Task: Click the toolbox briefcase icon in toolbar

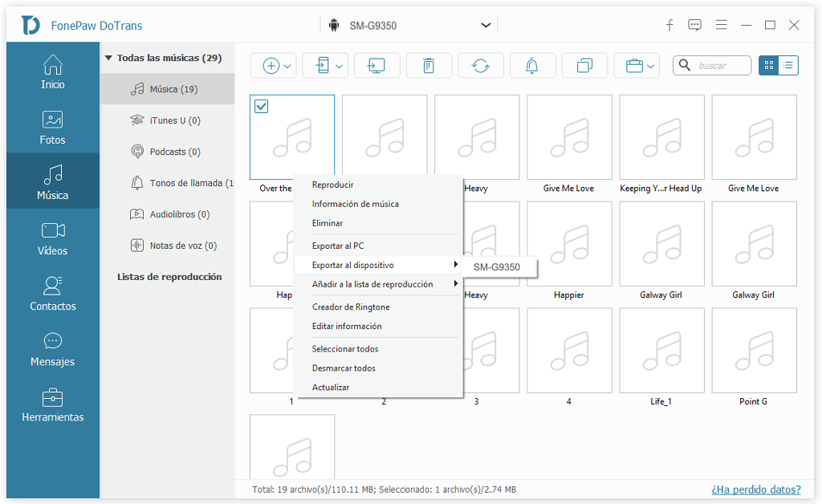Action: pos(634,66)
